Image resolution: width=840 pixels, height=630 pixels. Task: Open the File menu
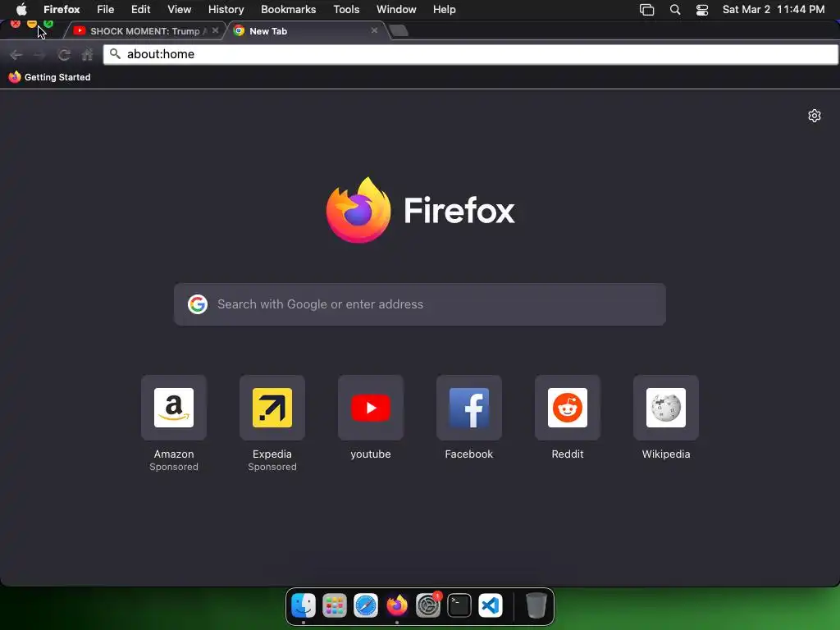click(x=106, y=9)
